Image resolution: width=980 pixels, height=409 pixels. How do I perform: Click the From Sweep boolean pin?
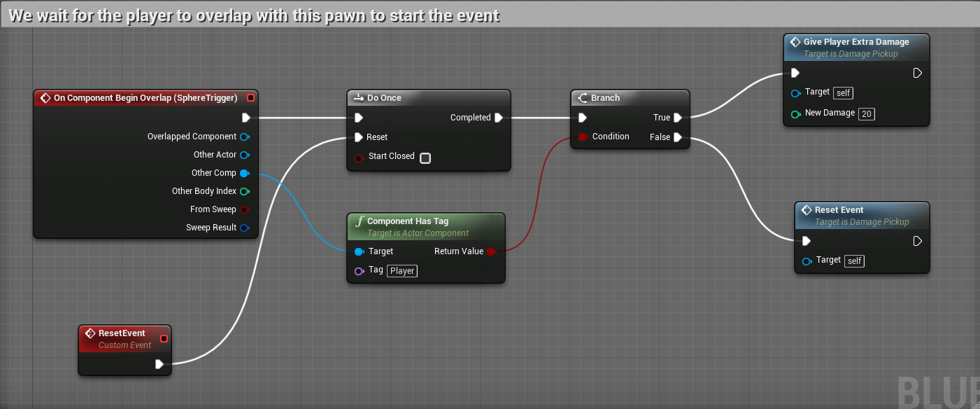(244, 209)
